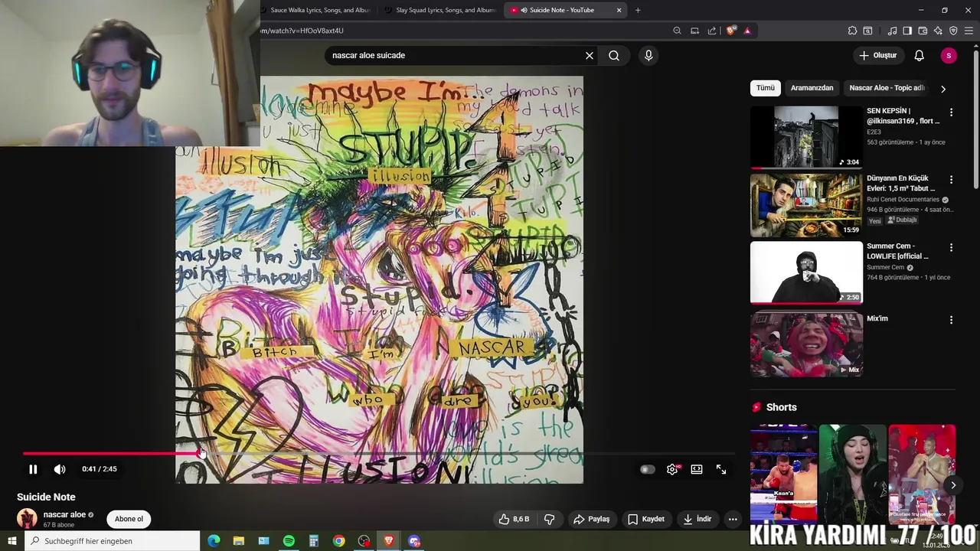Open browser hamburger main menu
This screenshot has height=551, width=980.
point(969,31)
